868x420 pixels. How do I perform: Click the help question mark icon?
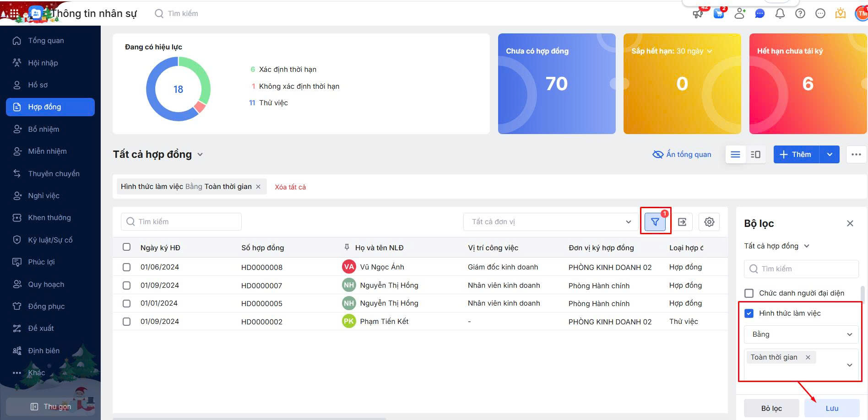click(x=800, y=14)
